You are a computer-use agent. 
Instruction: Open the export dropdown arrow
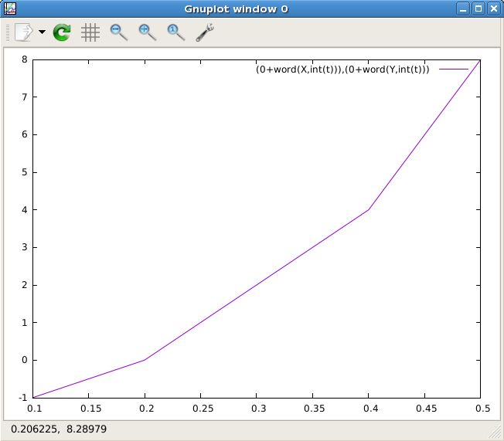(x=42, y=32)
